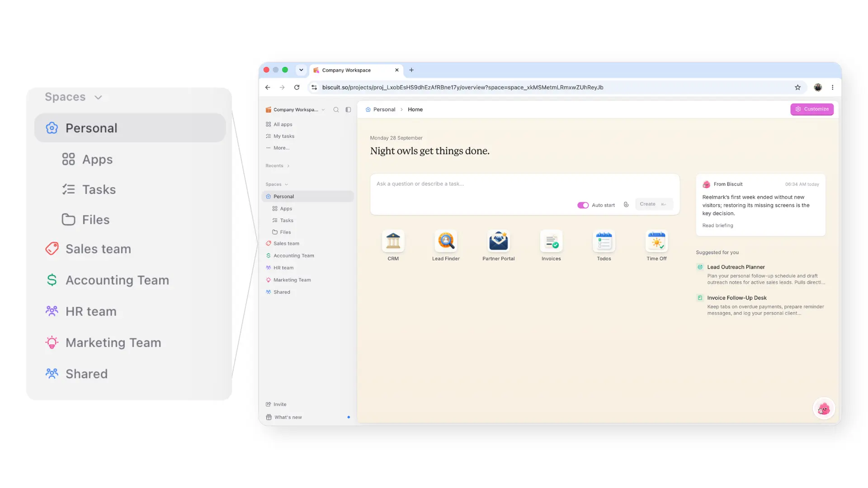Launch the Lead Finder app
The width and height of the screenshot is (868, 488).
tap(446, 241)
